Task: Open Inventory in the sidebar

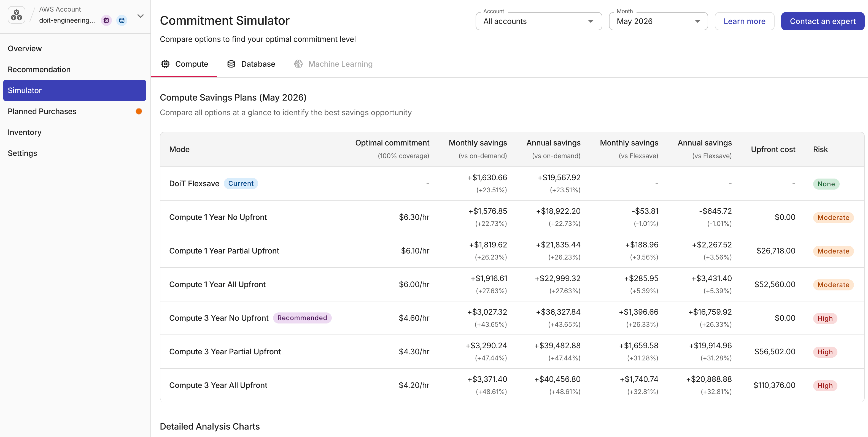Action: tap(74, 133)
